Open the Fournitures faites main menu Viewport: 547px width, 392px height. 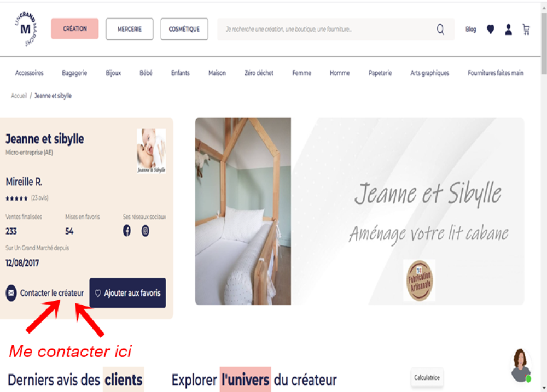pos(496,73)
